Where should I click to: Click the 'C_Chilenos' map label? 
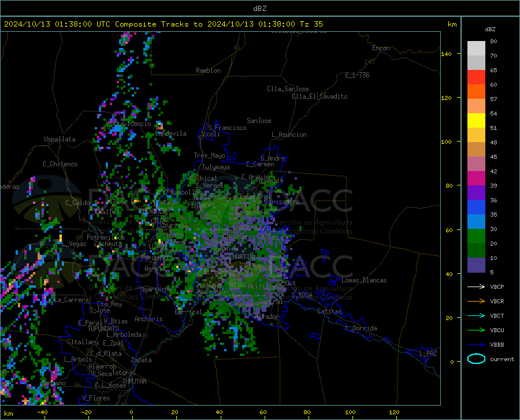click(60, 164)
